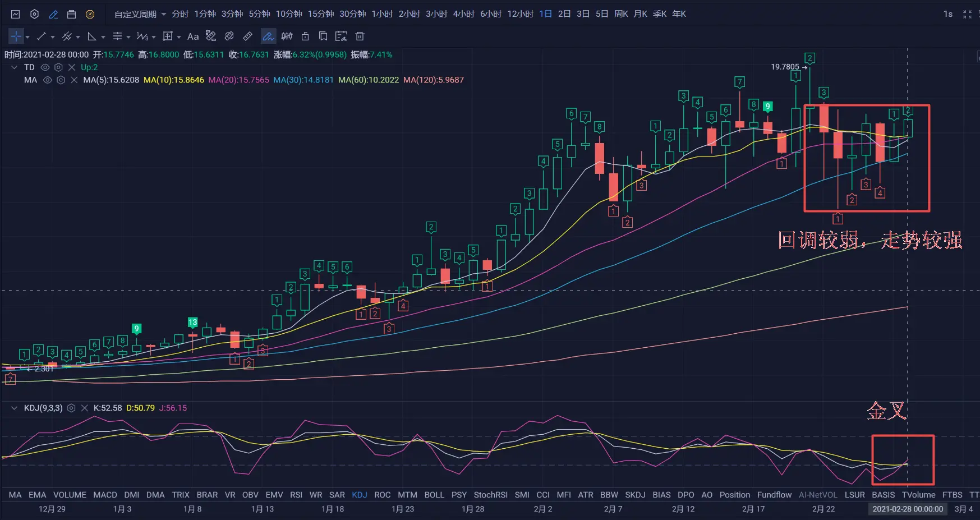Select the Fundflow indicator

click(774, 495)
